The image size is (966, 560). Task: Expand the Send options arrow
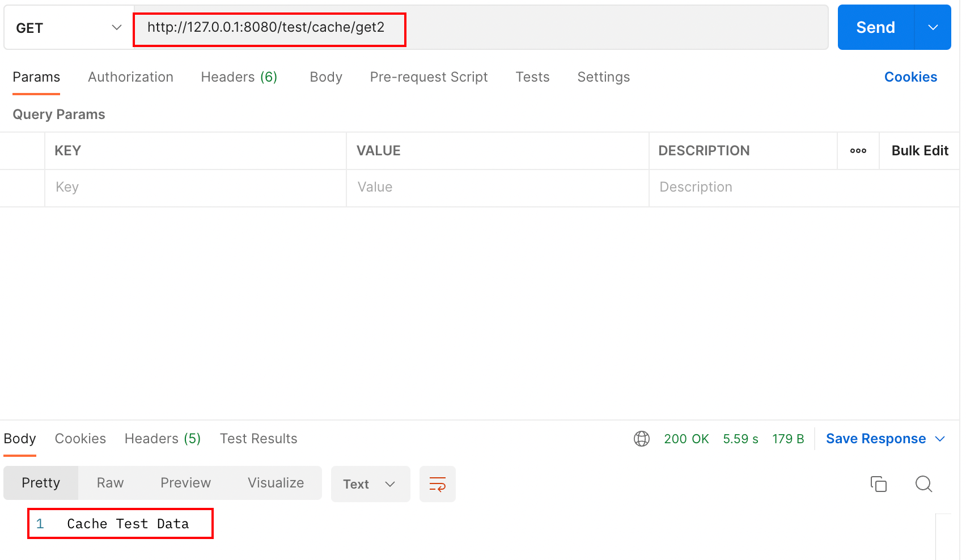point(933,28)
